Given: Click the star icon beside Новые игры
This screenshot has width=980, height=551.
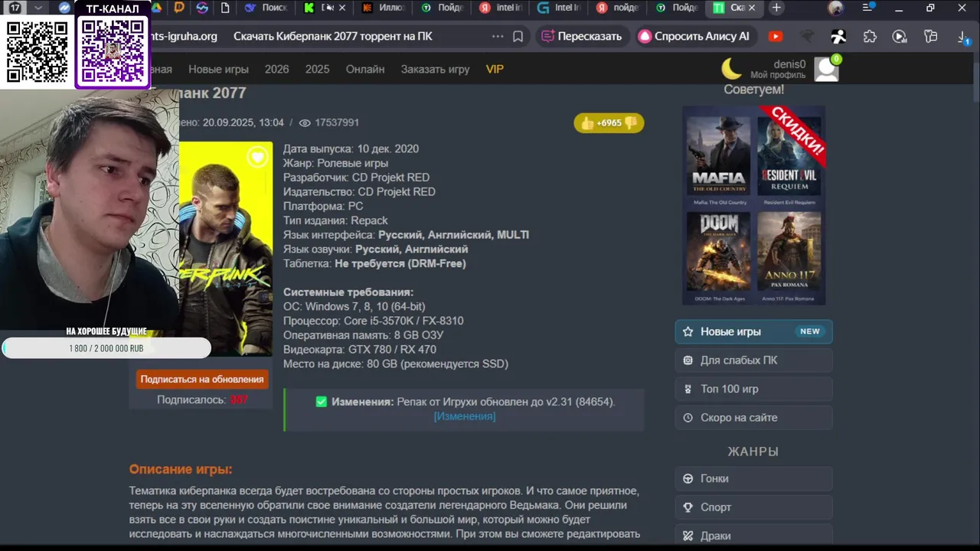Looking at the screenshot, I should (x=688, y=332).
